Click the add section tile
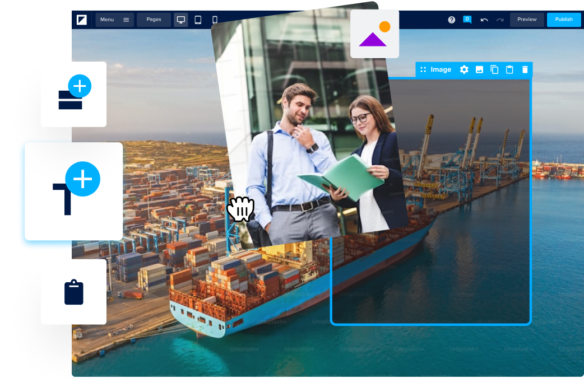 click(73, 94)
